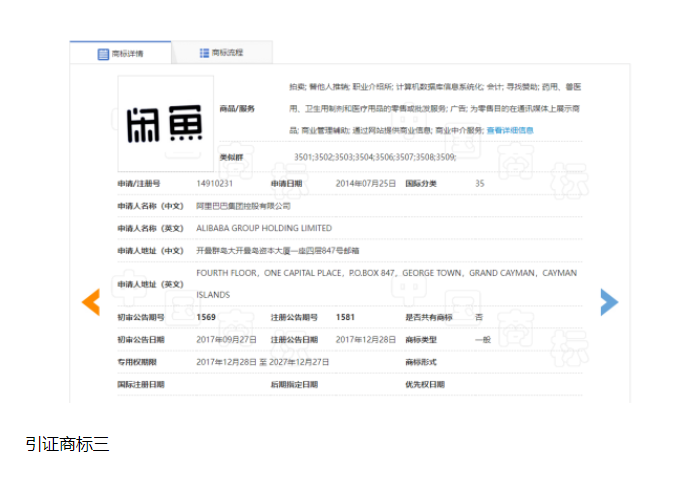684x482 pixels.
Task: Click registration announcement issue 1581
Action: 345,317
